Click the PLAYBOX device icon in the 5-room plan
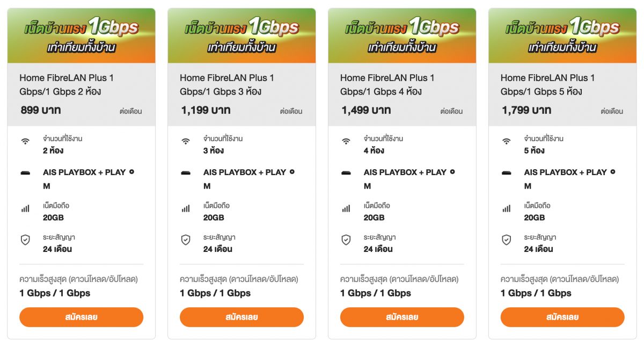This screenshot has width=644, height=347. pyautogui.click(x=506, y=173)
